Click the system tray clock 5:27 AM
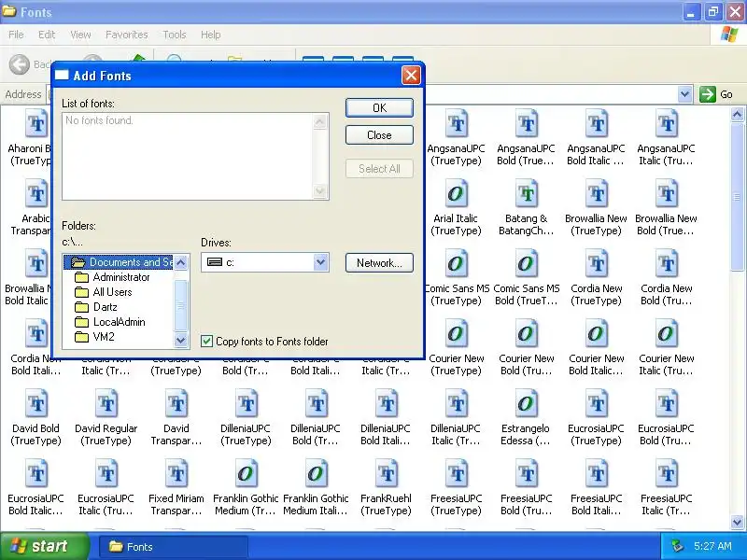 712,546
